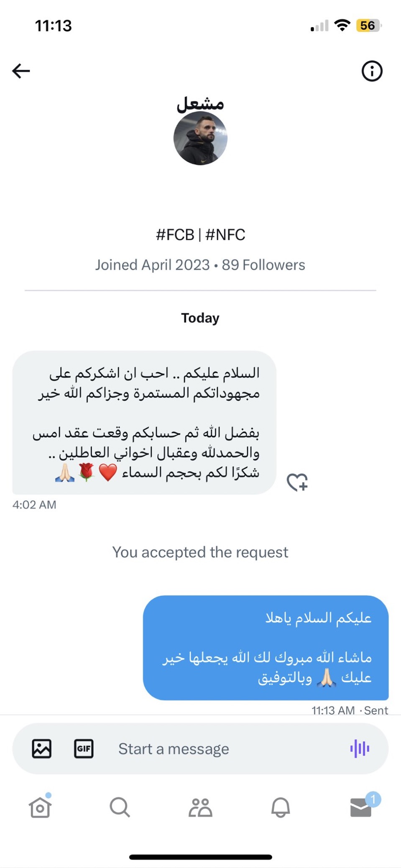Screen dimensions: 401x868
Task: Select the sent blue message bubble
Action: 266,647
